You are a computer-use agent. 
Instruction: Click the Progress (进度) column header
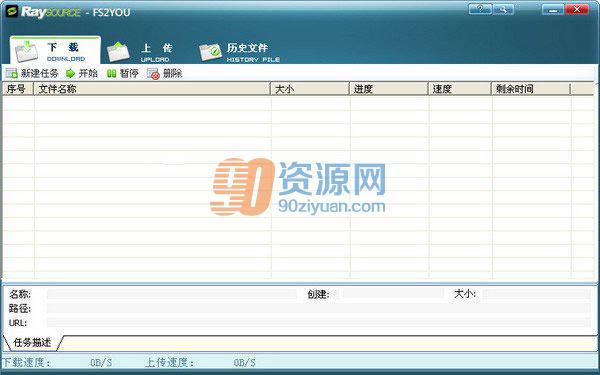click(x=388, y=89)
